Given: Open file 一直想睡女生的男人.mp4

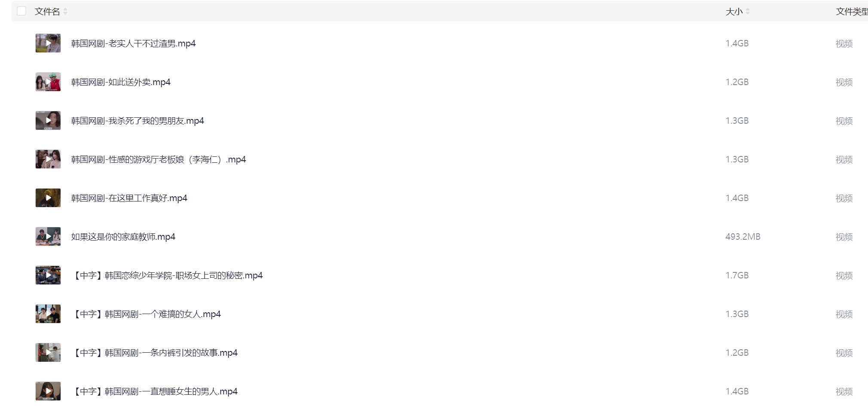Looking at the screenshot, I should 155,391.
